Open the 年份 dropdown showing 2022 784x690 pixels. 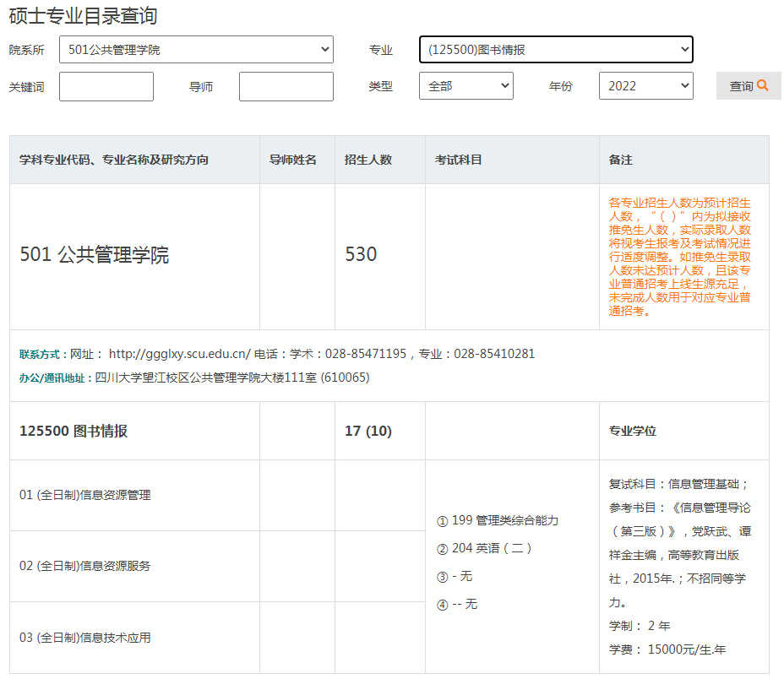(x=645, y=85)
